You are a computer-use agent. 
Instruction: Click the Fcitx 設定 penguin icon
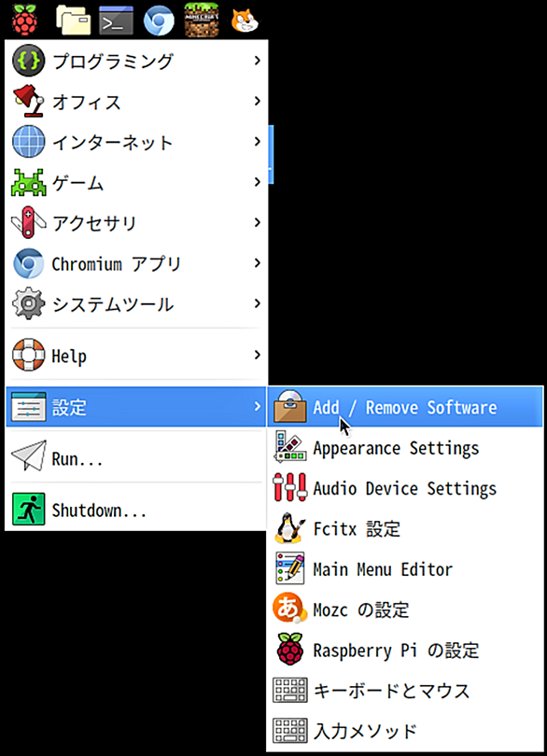click(x=289, y=528)
